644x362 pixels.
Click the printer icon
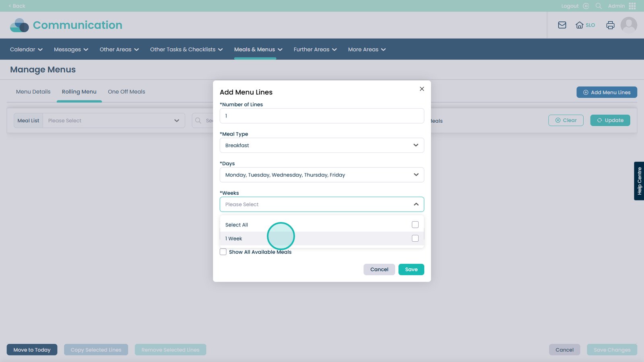[x=610, y=25]
